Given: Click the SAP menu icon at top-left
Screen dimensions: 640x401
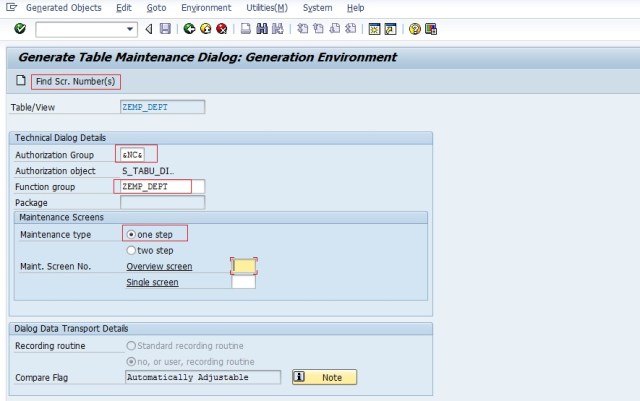Looking at the screenshot, I should point(11,7).
